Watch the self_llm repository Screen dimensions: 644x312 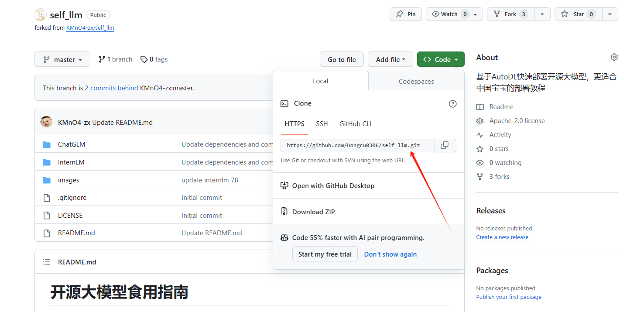click(x=454, y=14)
